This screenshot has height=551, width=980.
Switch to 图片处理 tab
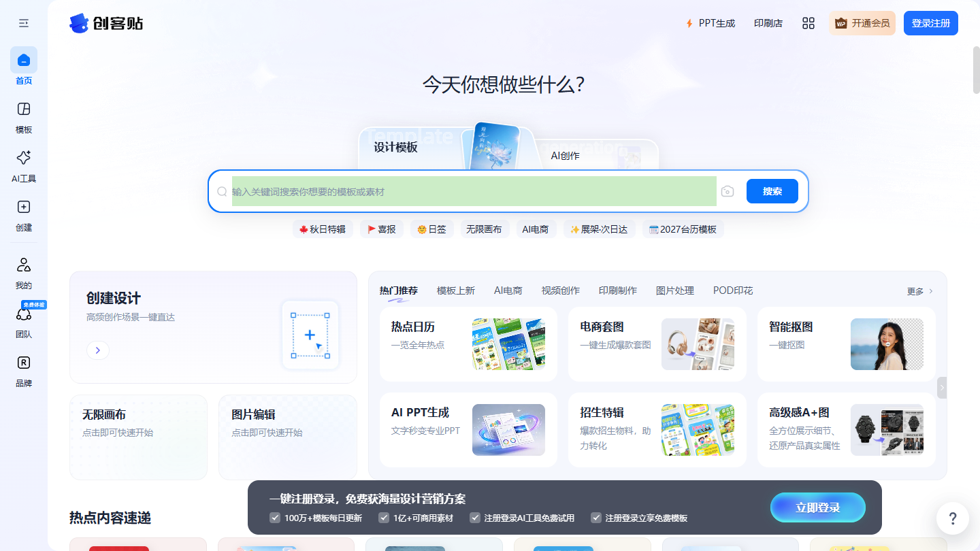click(675, 290)
